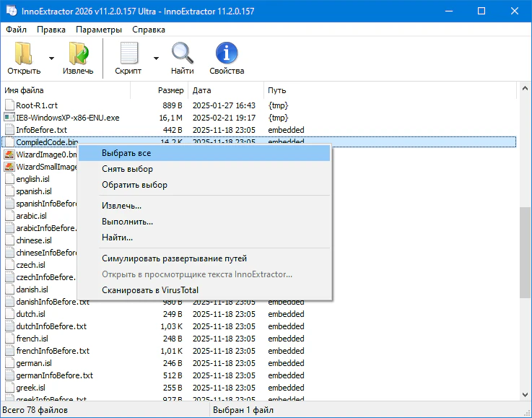Select Сканировать в VirusTotal menu entry
The height and width of the screenshot is (418, 532).
click(x=150, y=290)
